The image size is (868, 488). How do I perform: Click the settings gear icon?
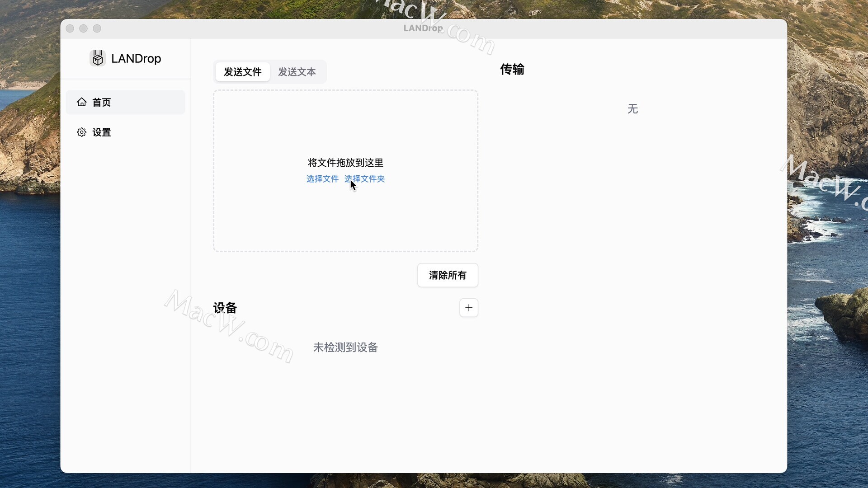point(81,132)
